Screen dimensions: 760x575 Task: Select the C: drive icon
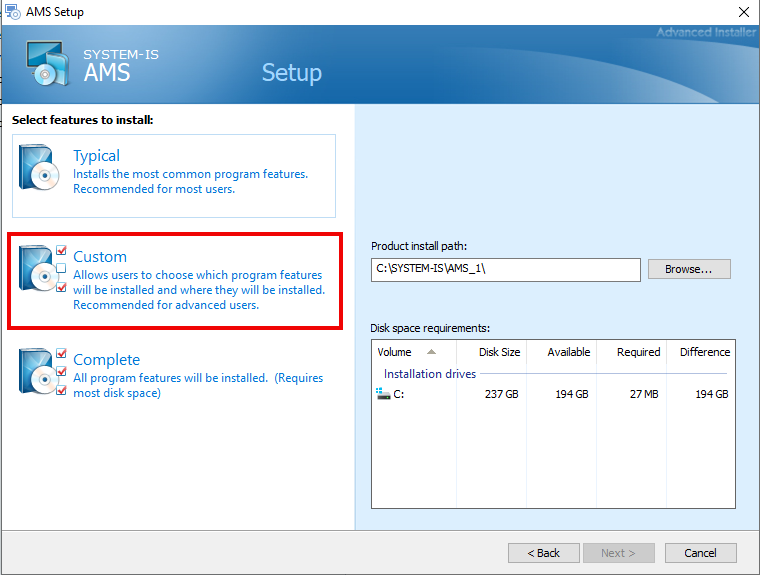(x=383, y=394)
